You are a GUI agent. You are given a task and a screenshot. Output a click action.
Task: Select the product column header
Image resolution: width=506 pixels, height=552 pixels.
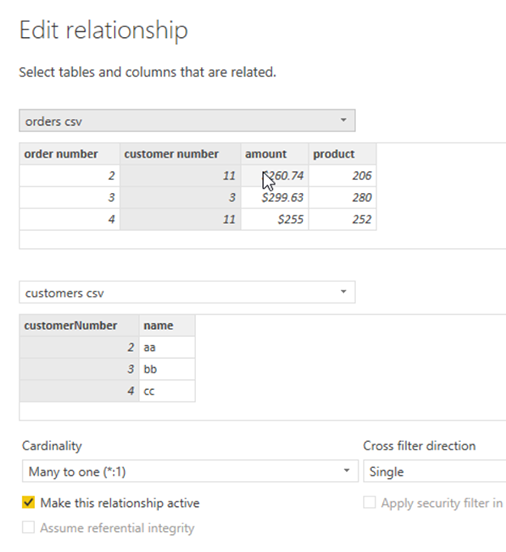click(x=342, y=154)
